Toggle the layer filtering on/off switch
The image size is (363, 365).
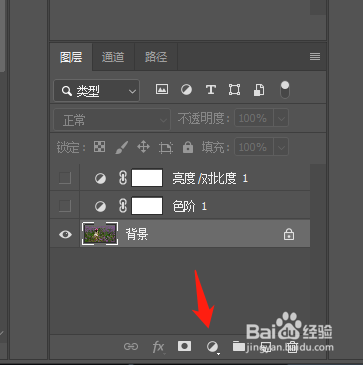[x=285, y=90]
